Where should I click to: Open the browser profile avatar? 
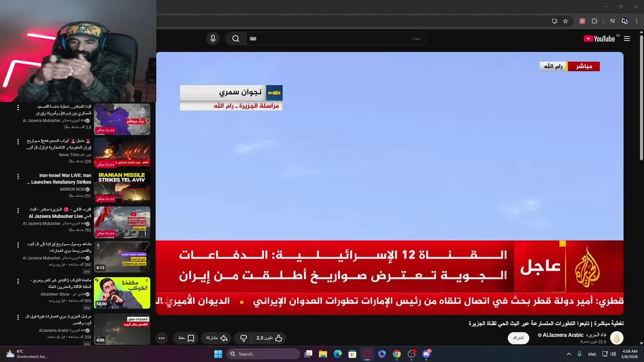pos(624,21)
